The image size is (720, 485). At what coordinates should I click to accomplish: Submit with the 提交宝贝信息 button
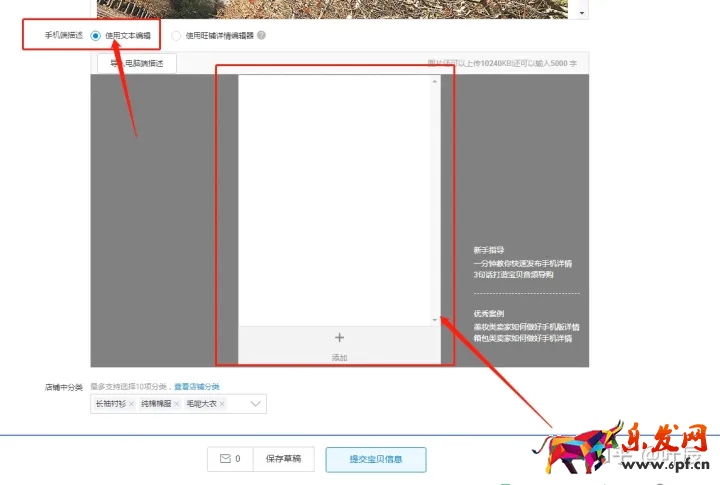coord(375,459)
